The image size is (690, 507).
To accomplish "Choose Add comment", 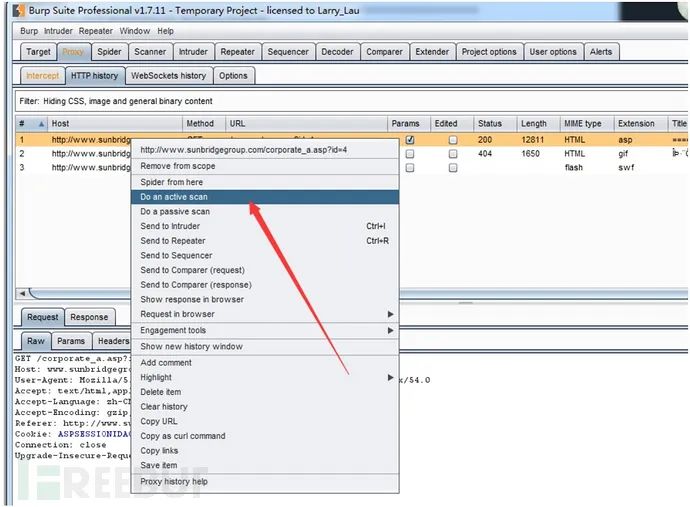I will 265,363.
